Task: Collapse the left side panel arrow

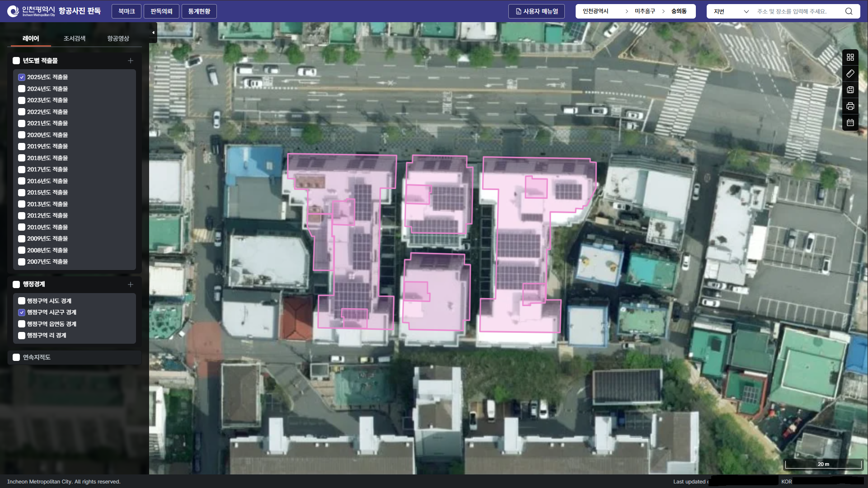Action: click(x=153, y=33)
